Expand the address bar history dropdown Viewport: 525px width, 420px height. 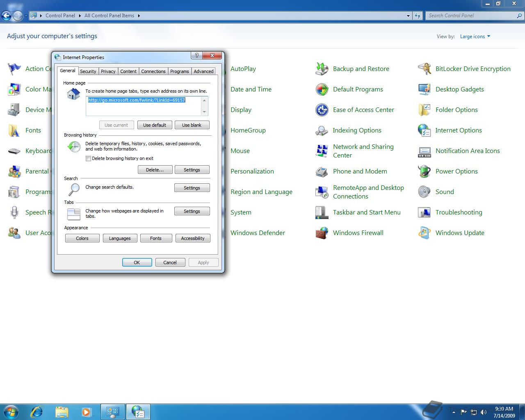point(408,16)
